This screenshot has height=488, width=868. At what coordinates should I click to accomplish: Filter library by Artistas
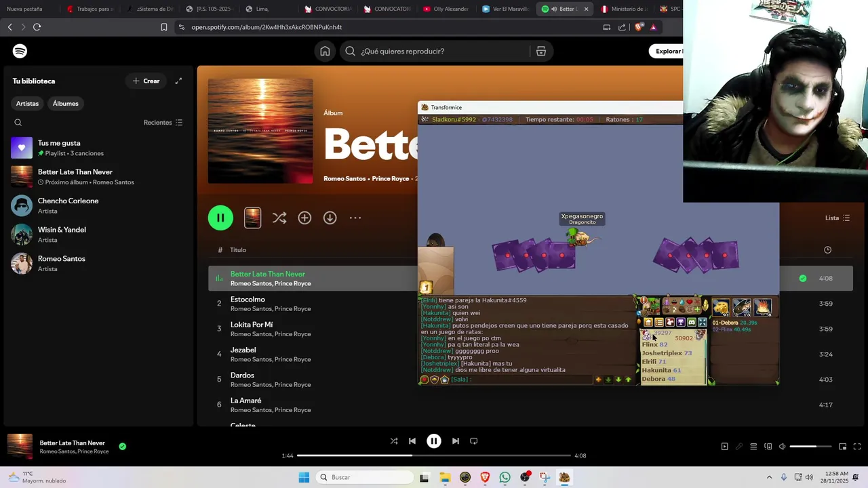pyautogui.click(x=28, y=104)
